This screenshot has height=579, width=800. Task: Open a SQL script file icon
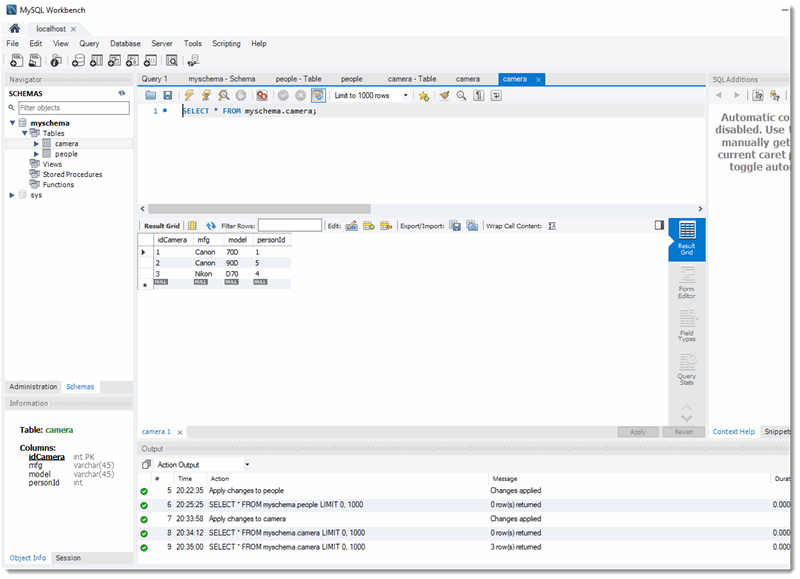[x=35, y=61]
